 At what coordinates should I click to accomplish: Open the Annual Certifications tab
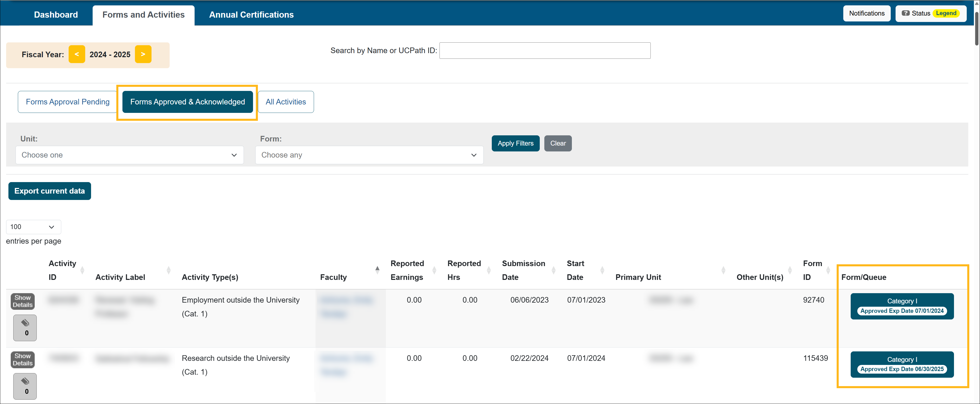point(251,15)
